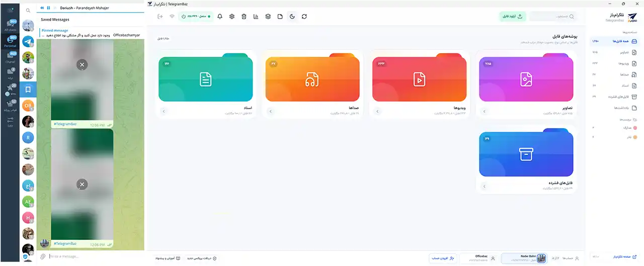The height and width of the screenshot is (266, 644).
Task: Select 'فایل‌های فشرده' archives category in sidebar
Action: pyautogui.click(x=615, y=97)
